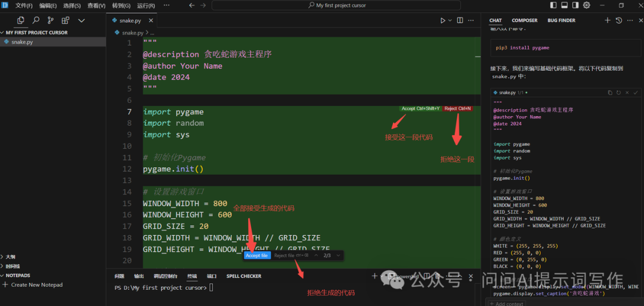This screenshot has height=306, width=644.
Task: Select the snake.py editor tab
Action: pos(131,20)
